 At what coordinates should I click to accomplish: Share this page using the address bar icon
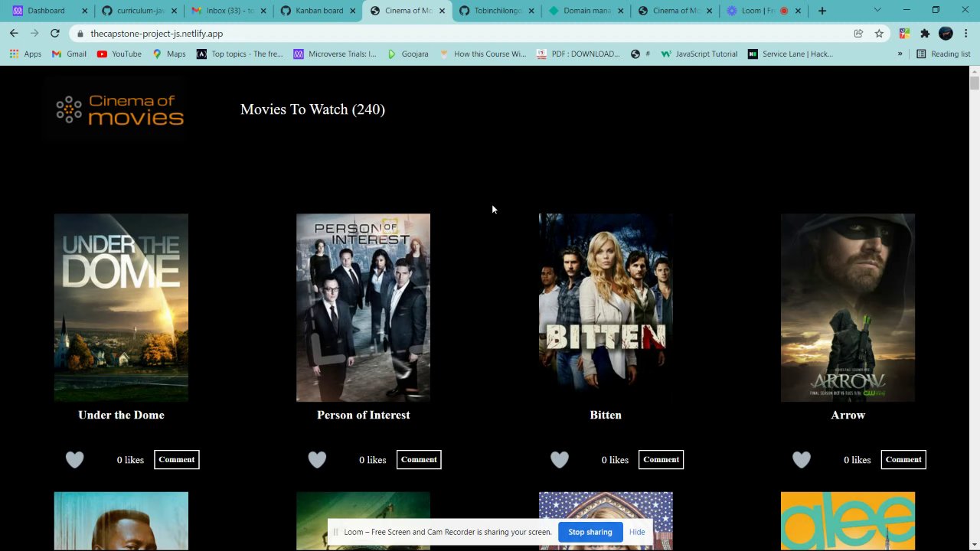coord(858,34)
